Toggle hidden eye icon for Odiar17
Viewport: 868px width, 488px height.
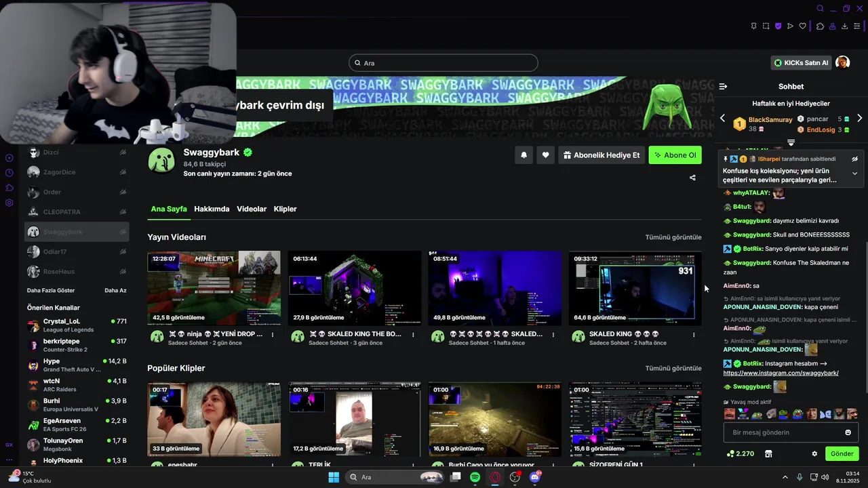[x=123, y=251]
